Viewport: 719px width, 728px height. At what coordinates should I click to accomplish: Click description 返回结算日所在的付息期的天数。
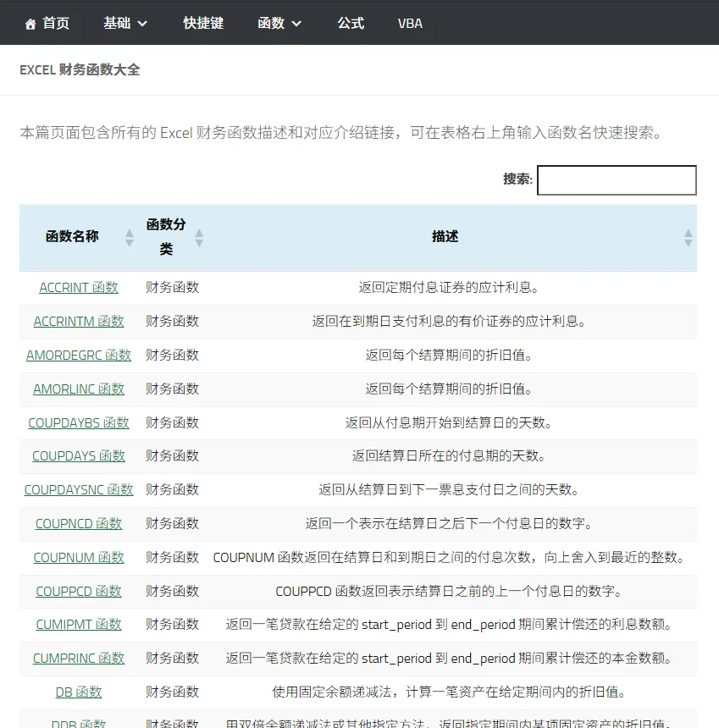[x=449, y=456]
